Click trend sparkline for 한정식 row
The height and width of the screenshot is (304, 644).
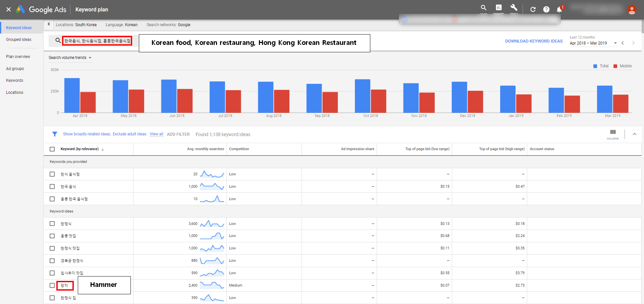(x=212, y=224)
